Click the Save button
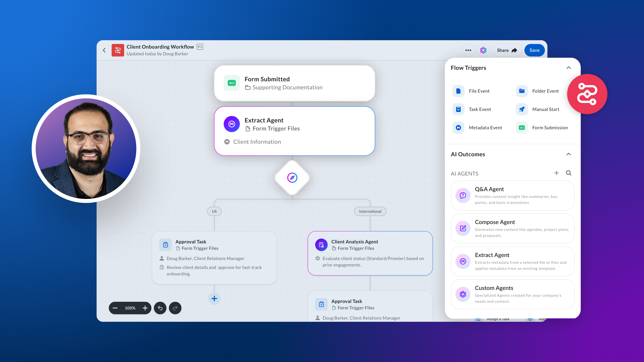644x362 pixels. click(535, 50)
